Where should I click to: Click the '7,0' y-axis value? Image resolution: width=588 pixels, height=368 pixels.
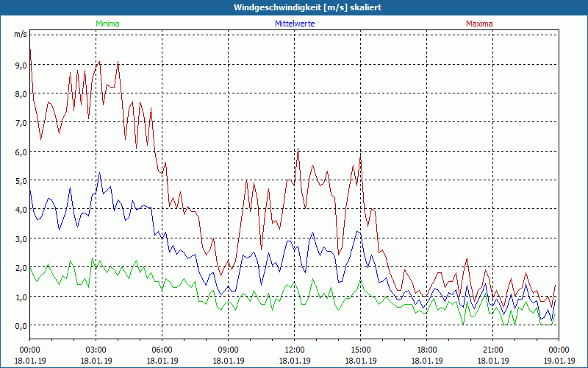[x=21, y=123]
